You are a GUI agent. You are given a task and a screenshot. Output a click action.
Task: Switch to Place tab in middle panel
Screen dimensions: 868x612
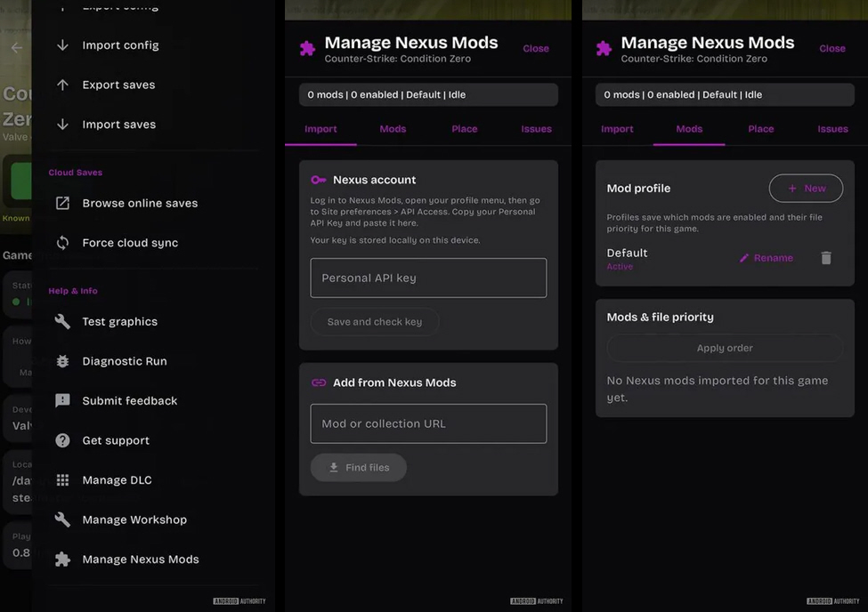pyautogui.click(x=464, y=129)
